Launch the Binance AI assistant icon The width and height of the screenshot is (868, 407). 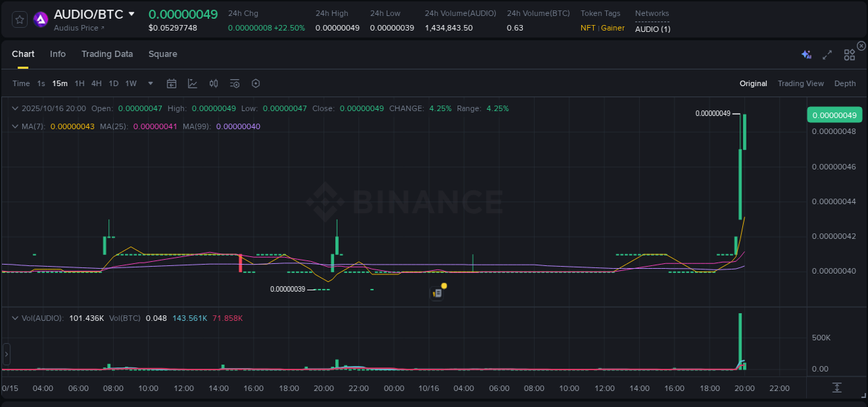coord(806,53)
